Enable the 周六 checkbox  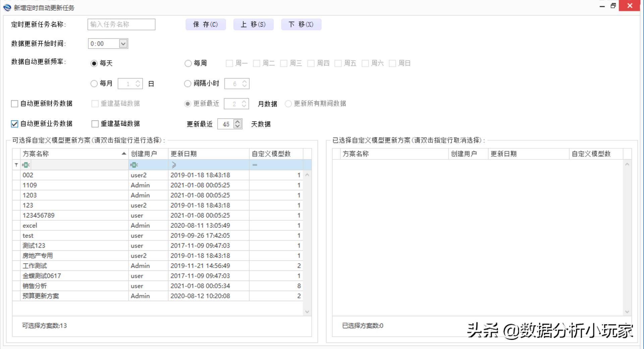point(365,63)
